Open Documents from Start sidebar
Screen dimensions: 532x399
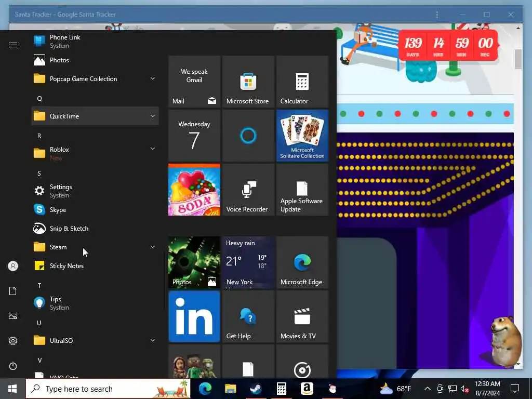pos(13,291)
